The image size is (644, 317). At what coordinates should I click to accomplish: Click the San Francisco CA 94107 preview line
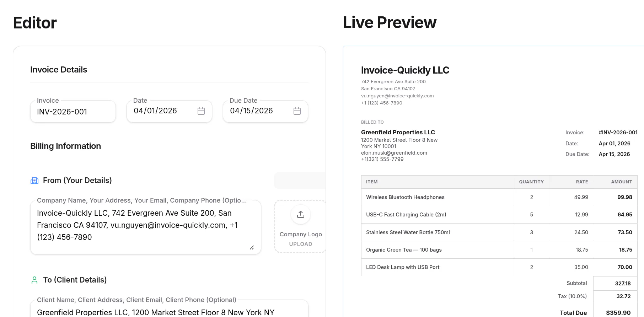(388, 89)
